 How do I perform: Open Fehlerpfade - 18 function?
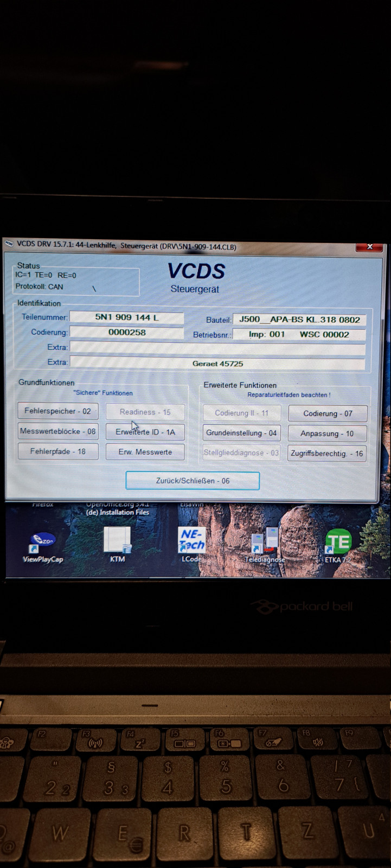tap(57, 451)
